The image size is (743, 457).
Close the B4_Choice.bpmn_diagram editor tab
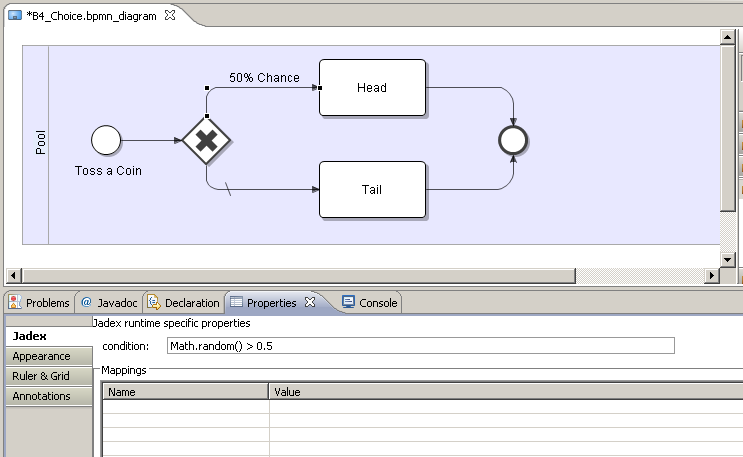point(170,16)
